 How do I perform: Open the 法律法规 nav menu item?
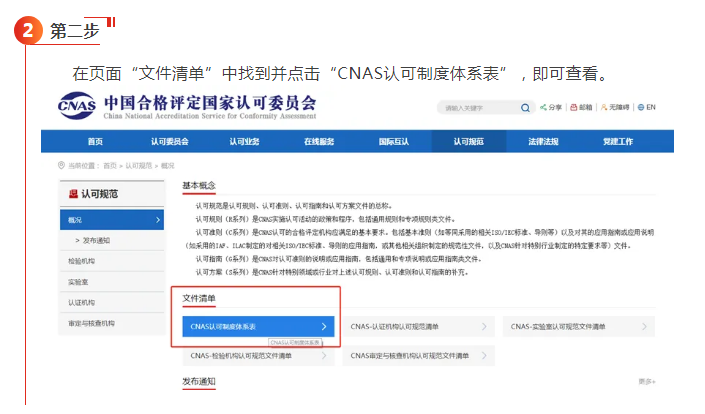(x=543, y=142)
